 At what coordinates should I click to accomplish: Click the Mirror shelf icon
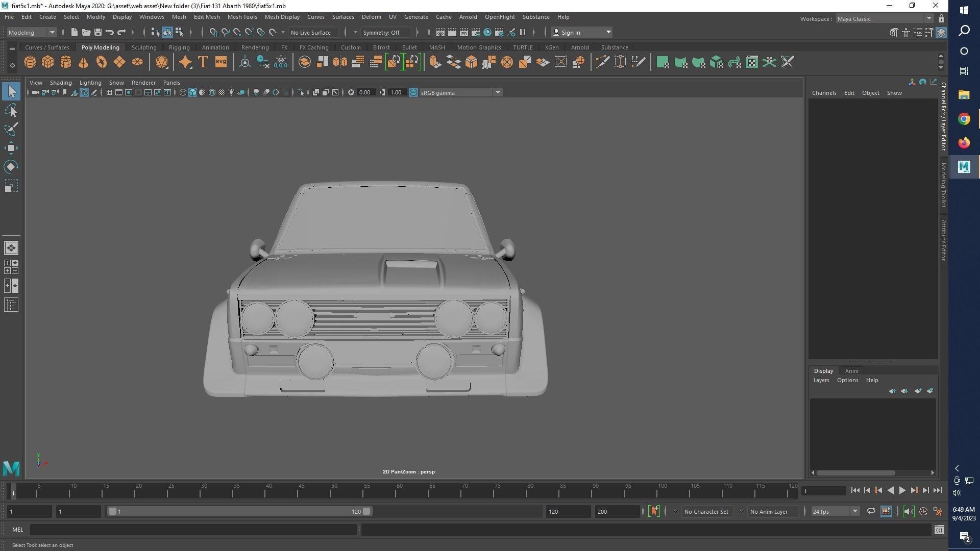tap(340, 62)
